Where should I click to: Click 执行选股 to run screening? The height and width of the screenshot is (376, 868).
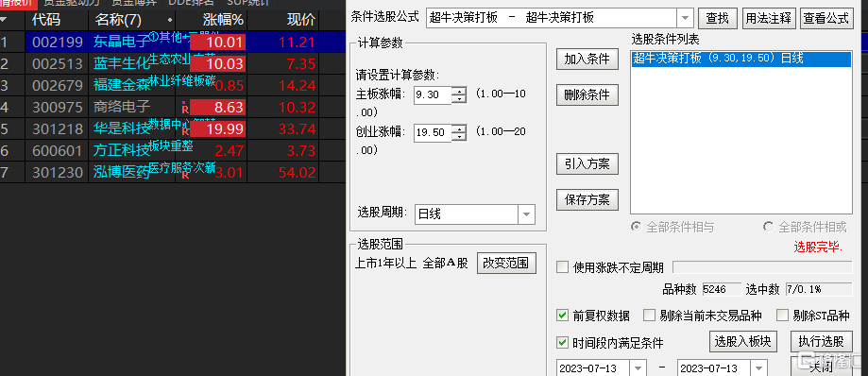pyautogui.click(x=821, y=341)
